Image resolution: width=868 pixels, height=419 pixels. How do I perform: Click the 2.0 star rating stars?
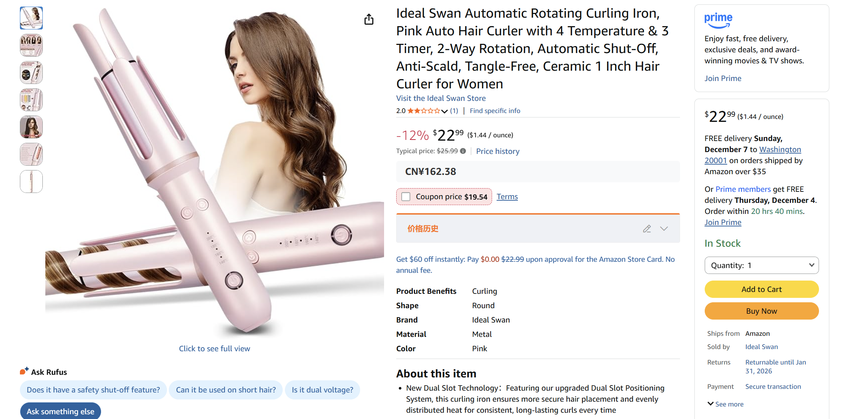(x=424, y=111)
